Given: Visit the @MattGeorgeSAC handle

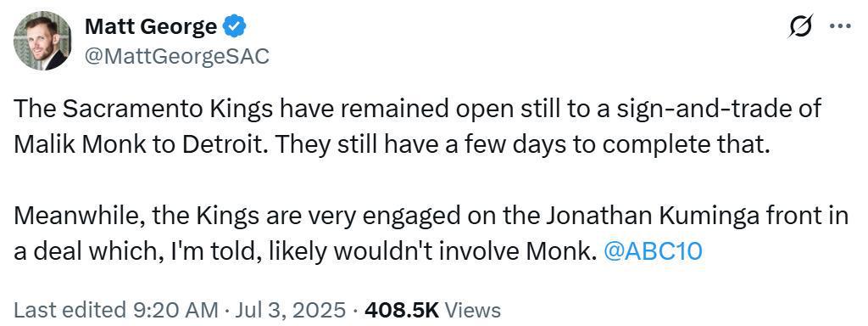Looking at the screenshot, I should 176,56.
